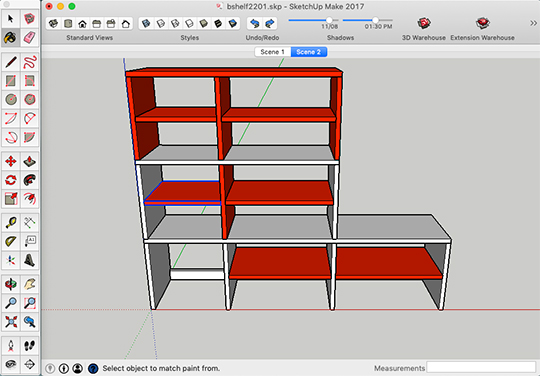Viewport: 540px width, 376px height.
Task: Select the Rotate tool
Action: click(11, 180)
